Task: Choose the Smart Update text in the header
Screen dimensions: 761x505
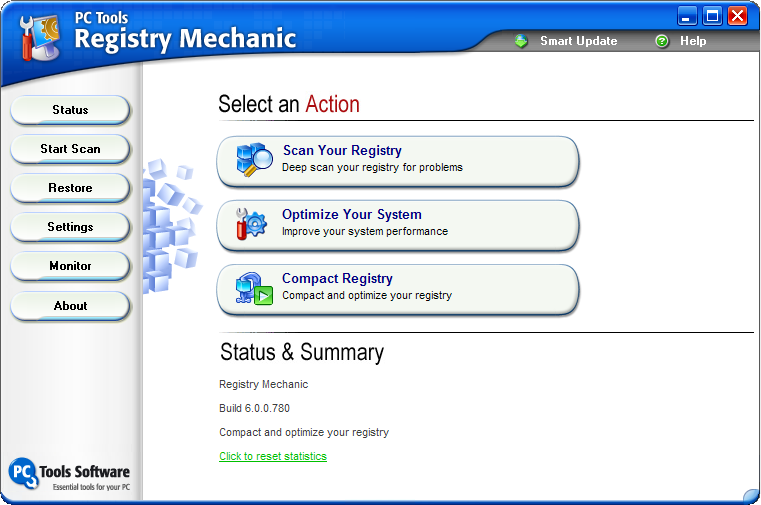Action: [578, 41]
